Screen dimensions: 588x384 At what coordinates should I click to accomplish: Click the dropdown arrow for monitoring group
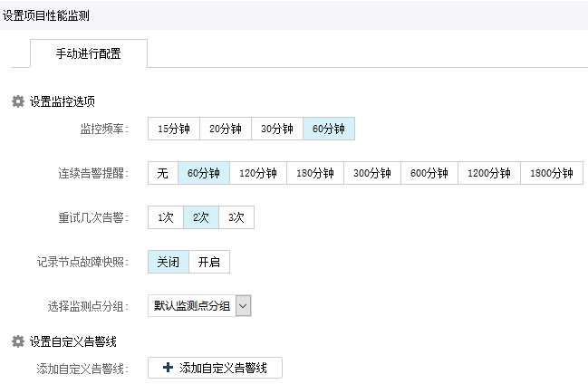[x=243, y=306]
